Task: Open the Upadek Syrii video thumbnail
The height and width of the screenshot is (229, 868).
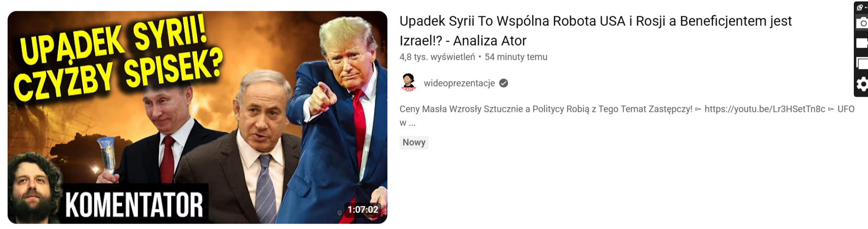Action: point(198,117)
